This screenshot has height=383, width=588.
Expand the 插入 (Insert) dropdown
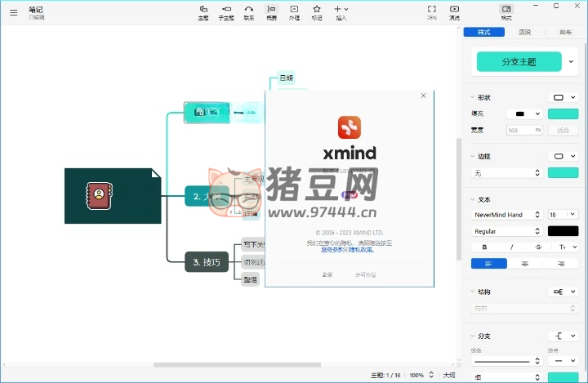(x=341, y=11)
